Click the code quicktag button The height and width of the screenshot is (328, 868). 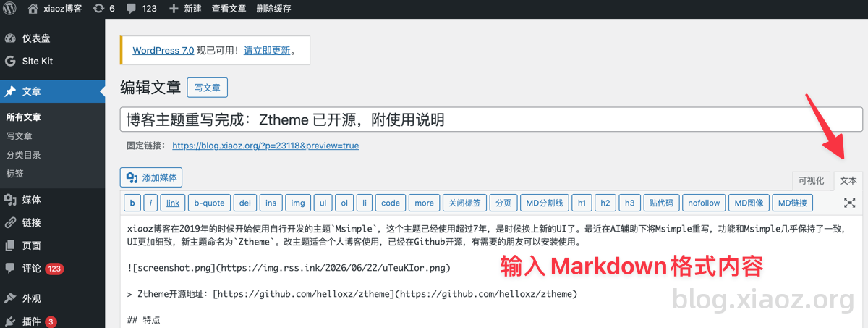tap(391, 203)
